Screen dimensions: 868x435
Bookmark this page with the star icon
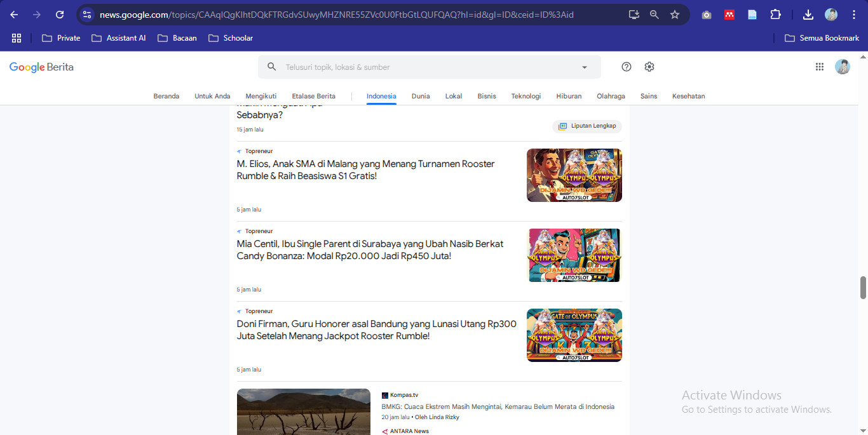(675, 15)
